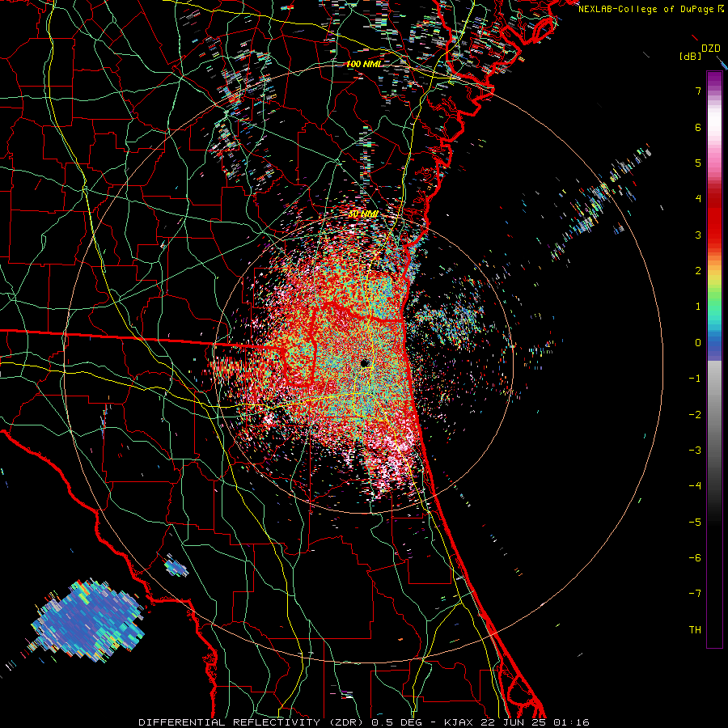Click the color scale value -4
Screen dimensions: 728x728
pyautogui.click(x=695, y=486)
